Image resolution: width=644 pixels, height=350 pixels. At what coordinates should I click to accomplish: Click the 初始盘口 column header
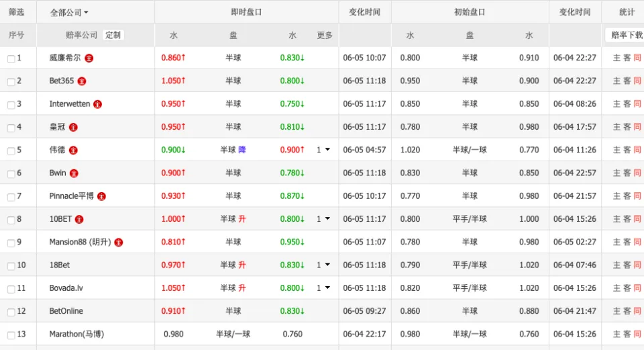(470, 12)
